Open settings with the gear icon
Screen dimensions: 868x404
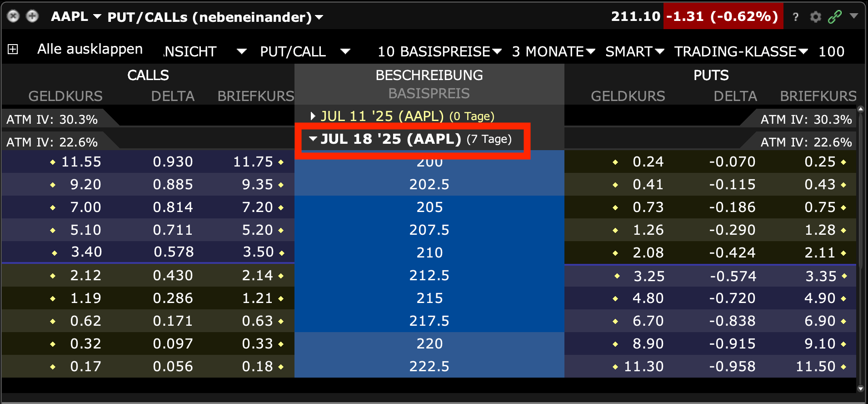[x=816, y=16]
